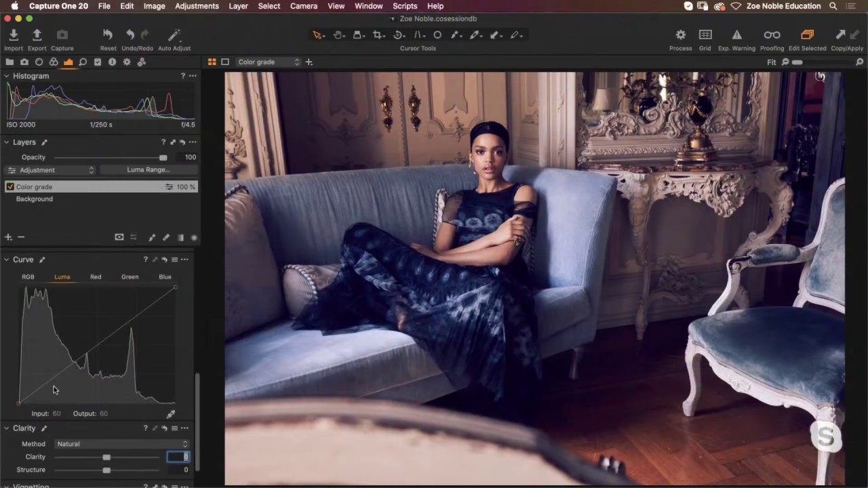Image resolution: width=868 pixels, height=488 pixels.
Task: Collapse the Clarity panel
Action: [7, 428]
